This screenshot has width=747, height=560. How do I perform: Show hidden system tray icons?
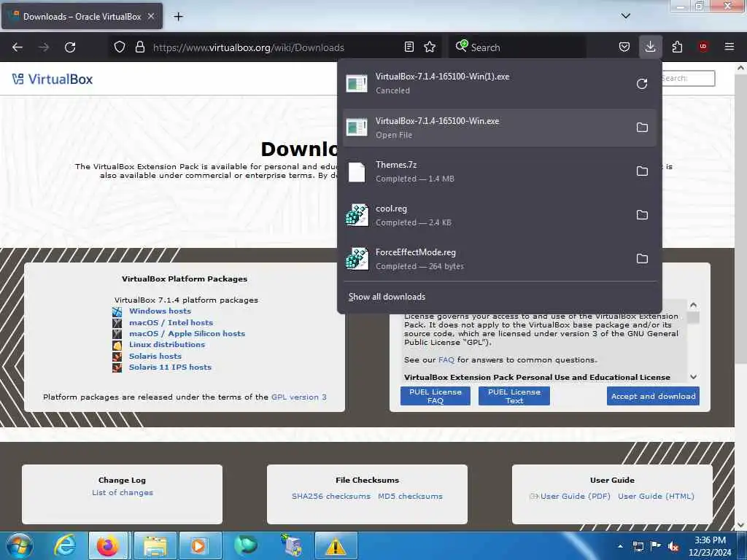tap(620, 547)
